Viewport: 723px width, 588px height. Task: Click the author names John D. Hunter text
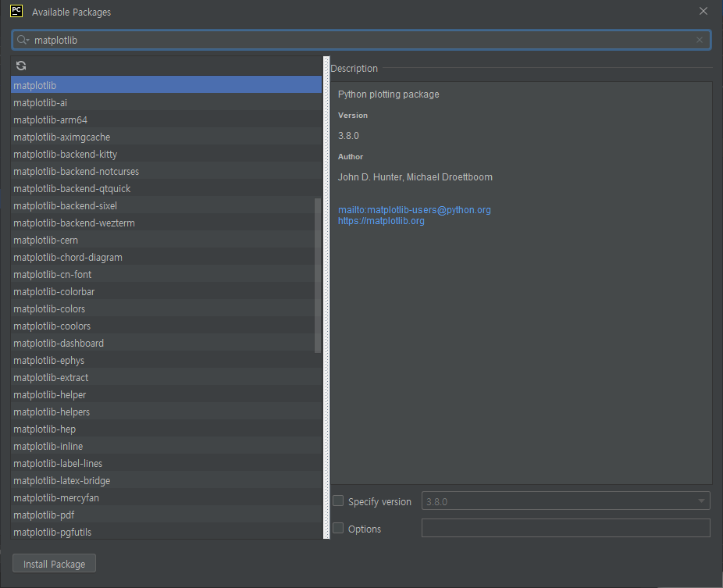click(415, 177)
